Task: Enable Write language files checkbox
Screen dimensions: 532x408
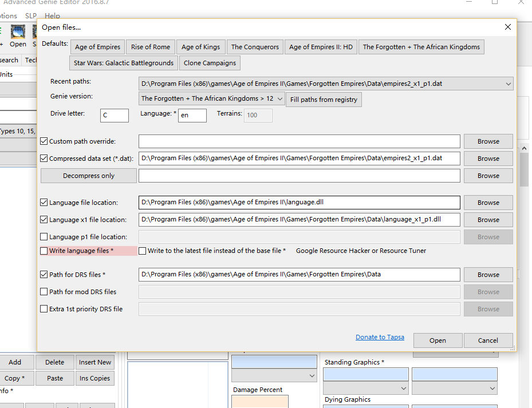Action: pos(44,251)
